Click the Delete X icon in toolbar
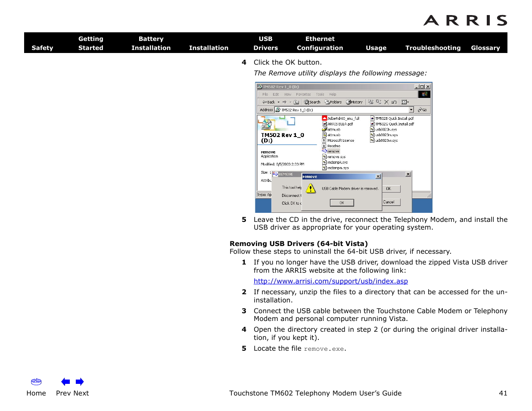Screen dimensions: 532x411 (386, 102)
